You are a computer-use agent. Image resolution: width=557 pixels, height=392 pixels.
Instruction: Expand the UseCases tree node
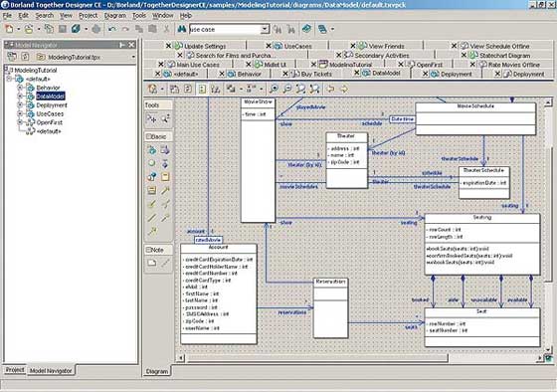(x=20, y=113)
